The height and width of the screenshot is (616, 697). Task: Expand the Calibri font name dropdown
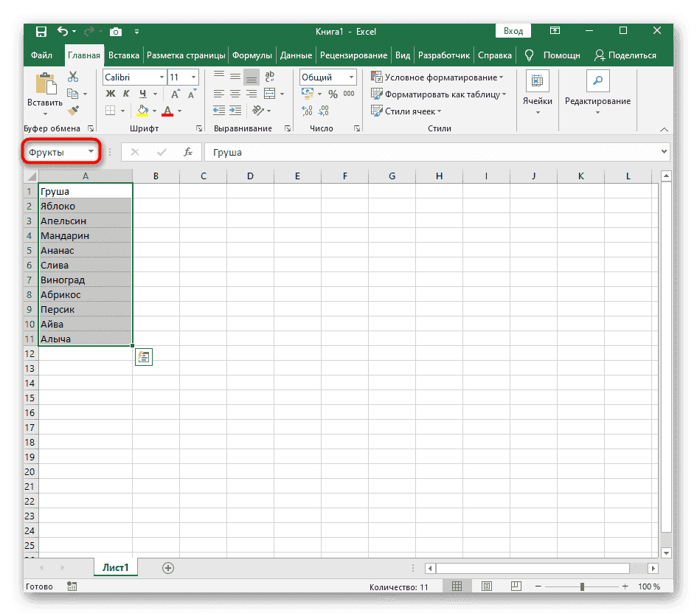tap(161, 77)
